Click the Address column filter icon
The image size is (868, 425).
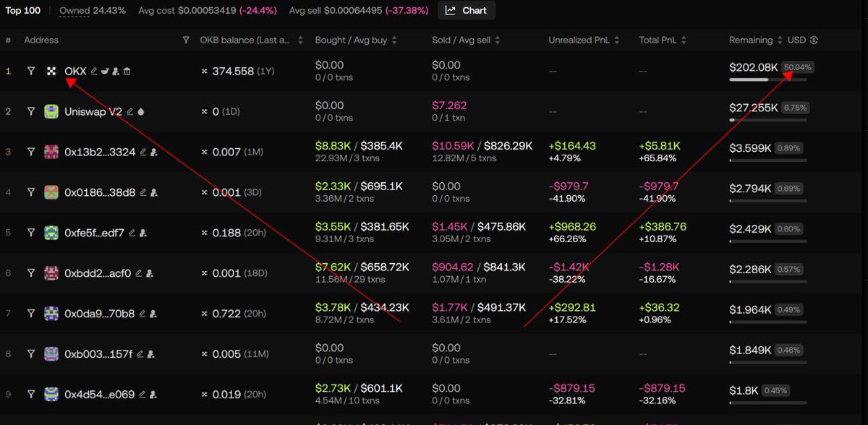tap(186, 40)
